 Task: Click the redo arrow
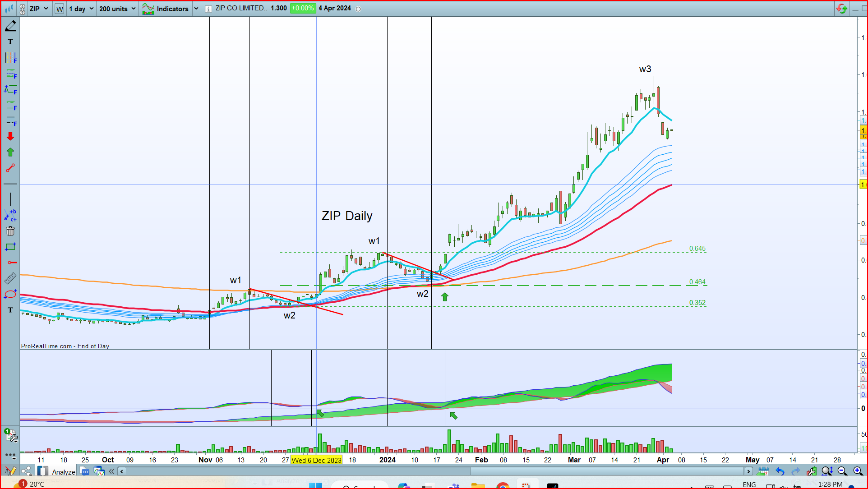795,471
